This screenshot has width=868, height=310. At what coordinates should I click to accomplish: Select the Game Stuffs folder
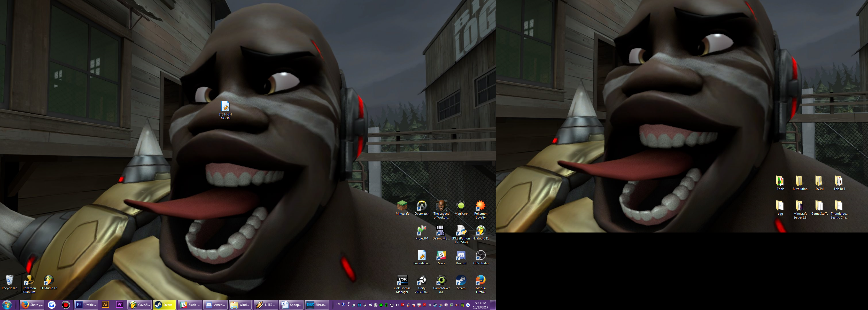click(x=819, y=206)
